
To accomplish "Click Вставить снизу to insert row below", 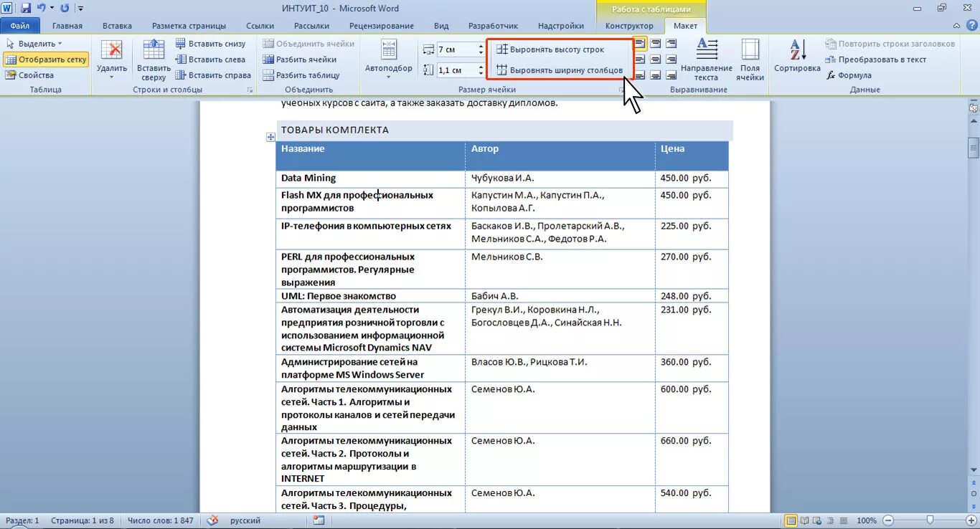I will click(x=210, y=44).
